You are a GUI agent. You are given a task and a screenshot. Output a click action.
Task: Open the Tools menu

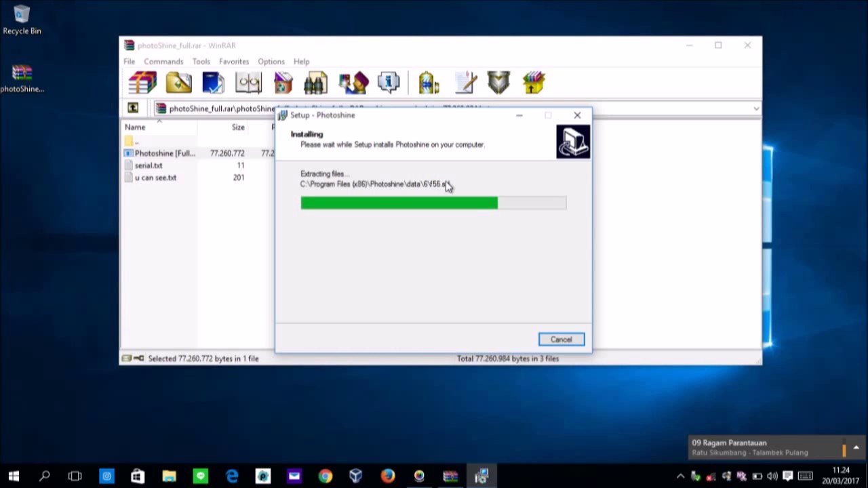pyautogui.click(x=201, y=62)
